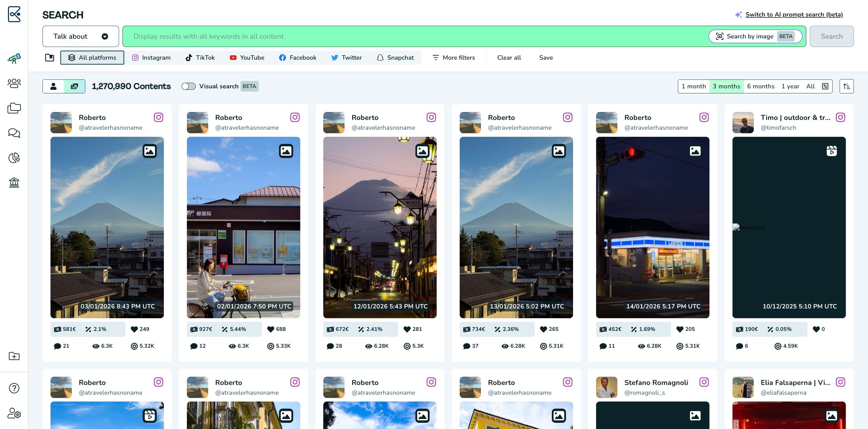This screenshot has width=868, height=429.
Task: Click image icon on the Lawson store post
Action: 695,151
